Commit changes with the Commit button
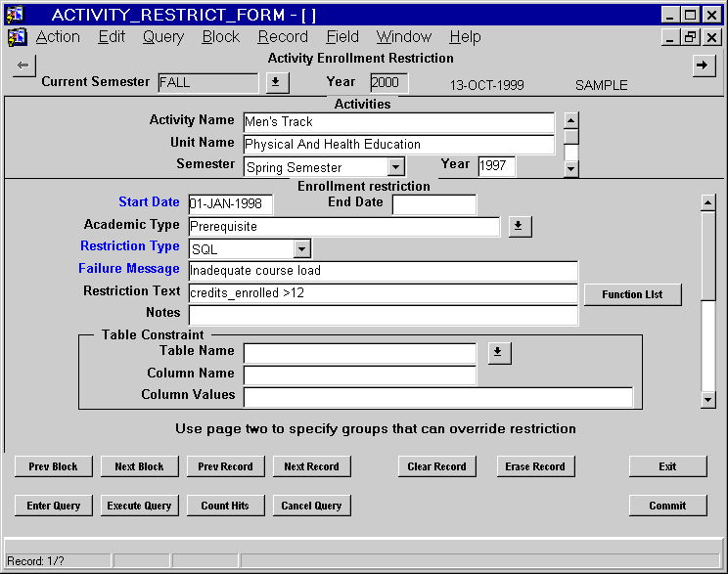The height and width of the screenshot is (574, 728). (x=667, y=506)
